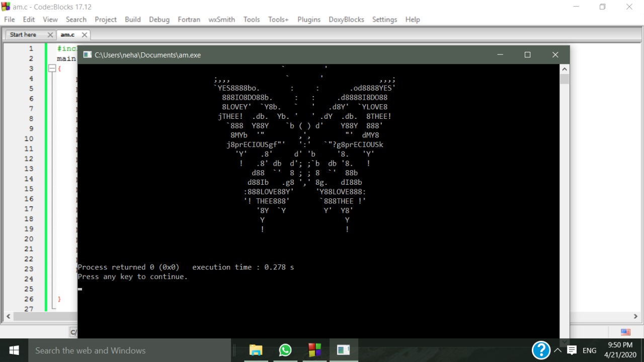This screenshot has height=362, width=644.
Task: Select the am.c editor tab
Action: click(x=67, y=35)
